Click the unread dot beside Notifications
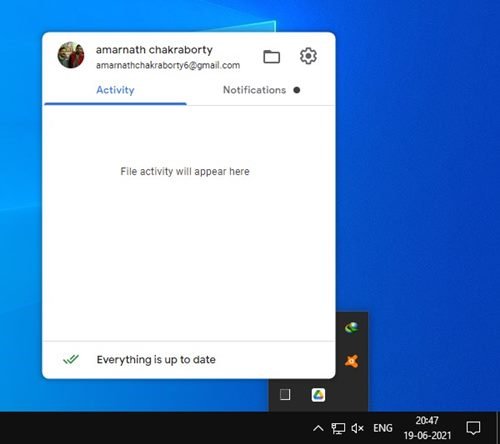 click(x=297, y=90)
